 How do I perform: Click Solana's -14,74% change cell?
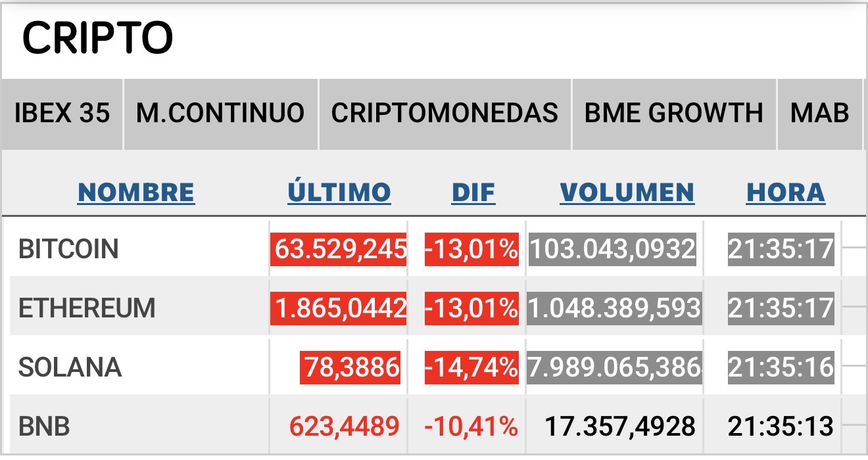[x=471, y=367]
